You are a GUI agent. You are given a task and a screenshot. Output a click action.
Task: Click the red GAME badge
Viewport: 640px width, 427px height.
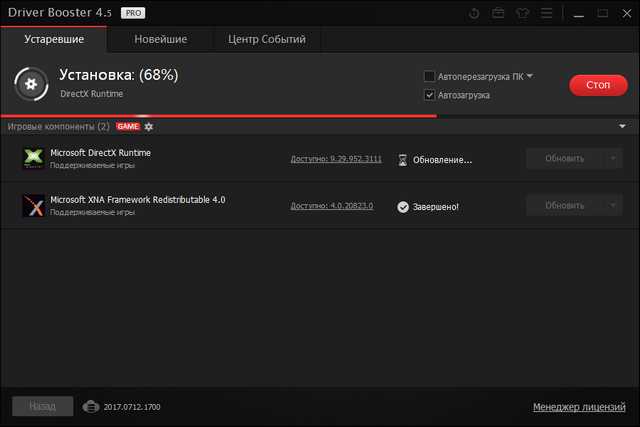tap(128, 127)
